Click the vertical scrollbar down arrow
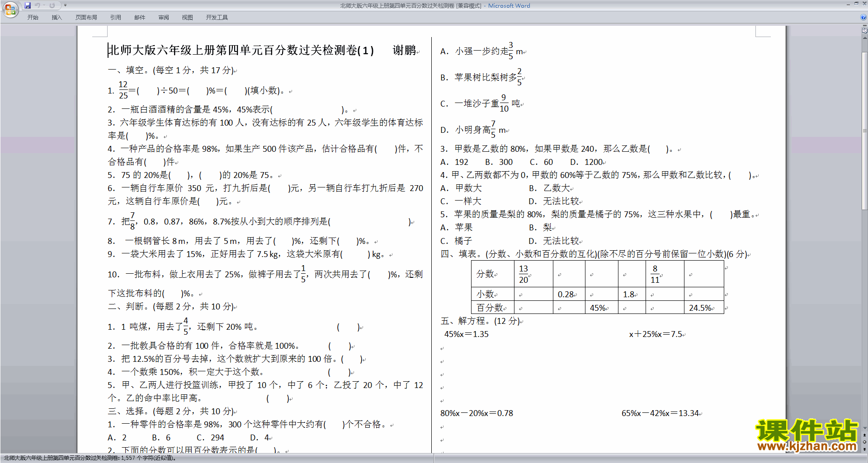868x463 pixels. tap(865, 428)
